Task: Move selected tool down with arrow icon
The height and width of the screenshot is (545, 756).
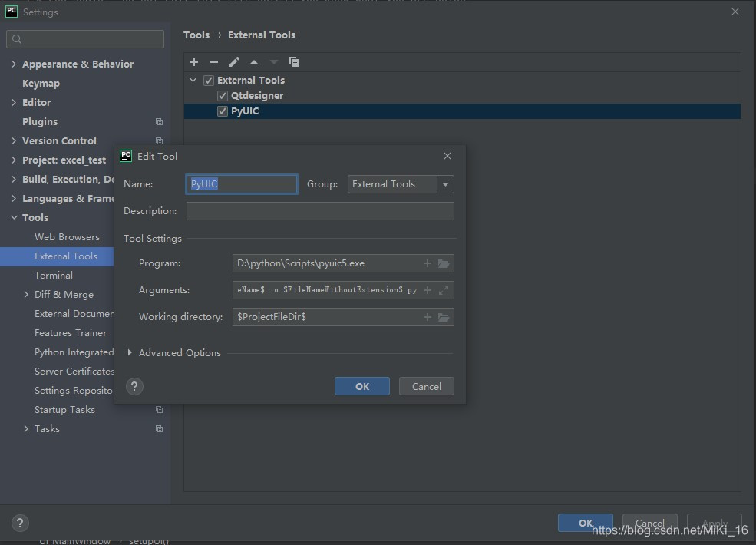Action: tap(274, 62)
